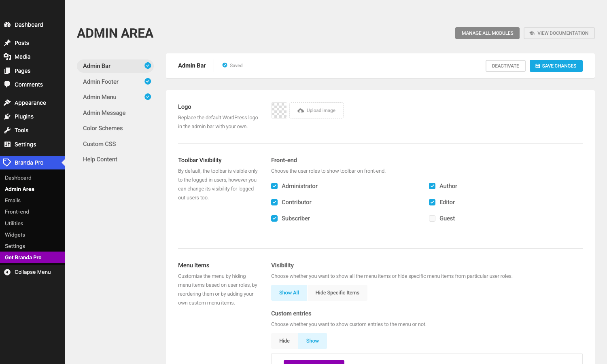
Task: Click the Tools wrench icon
Action: coord(7,130)
